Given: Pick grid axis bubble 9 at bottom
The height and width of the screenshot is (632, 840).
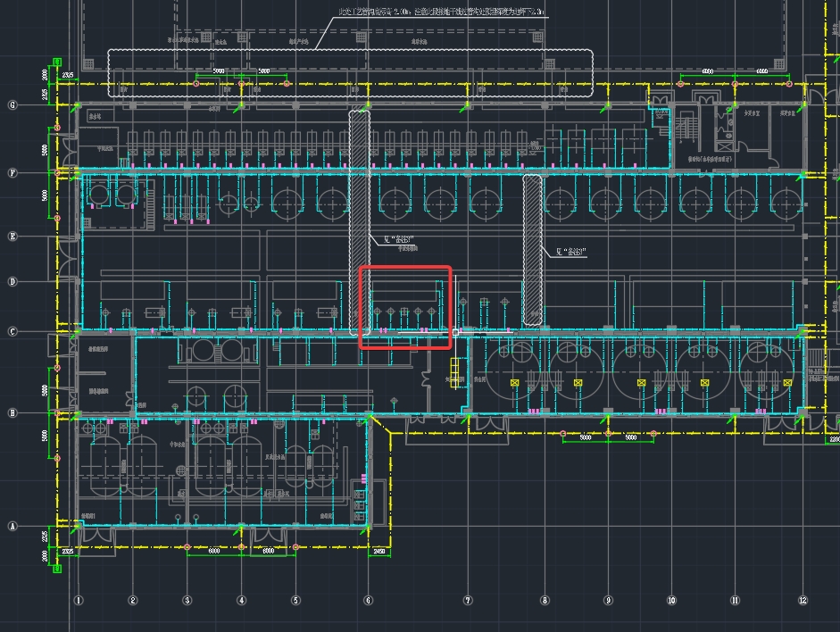Looking at the screenshot, I should [608, 601].
